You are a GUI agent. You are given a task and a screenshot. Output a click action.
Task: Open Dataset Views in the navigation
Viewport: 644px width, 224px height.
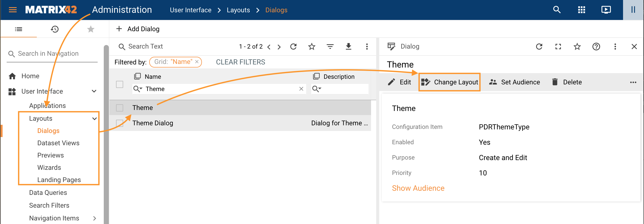[x=58, y=143]
